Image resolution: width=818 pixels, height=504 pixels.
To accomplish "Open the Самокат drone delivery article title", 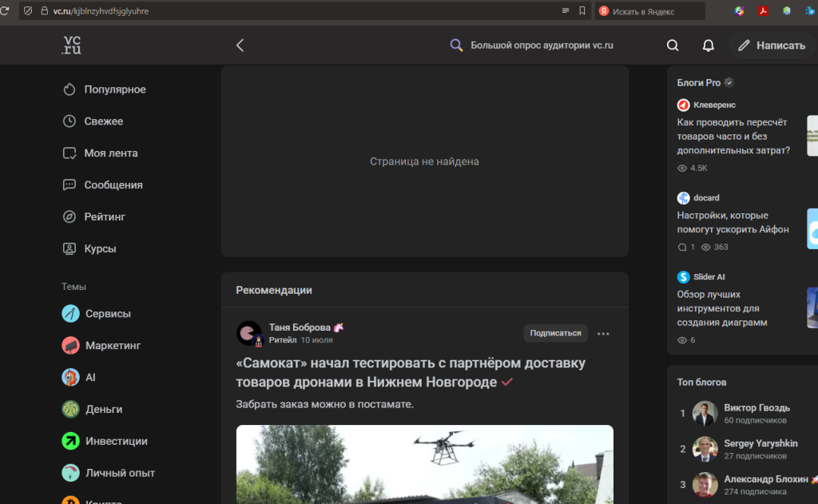I will tap(411, 372).
